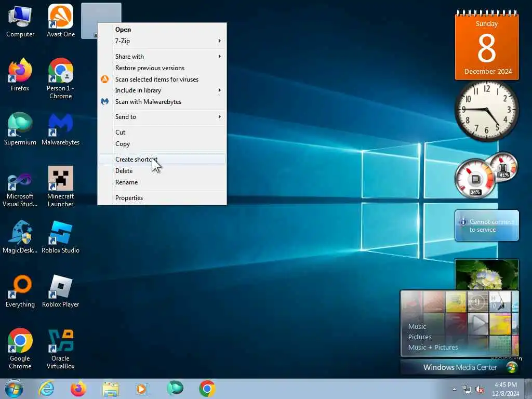Image resolution: width=532 pixels, height=399 pixels.
Task: Click the muted volume tray icon
Action: coord(480,390)
